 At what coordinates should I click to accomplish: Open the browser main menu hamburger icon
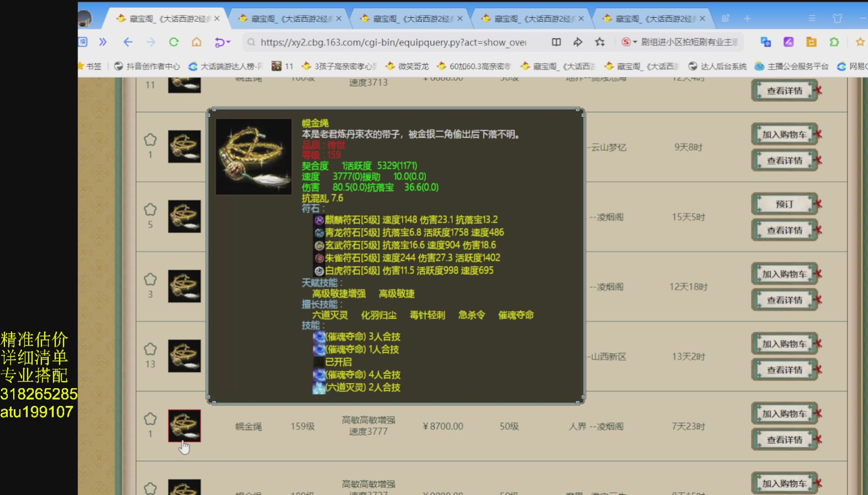(812, 19)
